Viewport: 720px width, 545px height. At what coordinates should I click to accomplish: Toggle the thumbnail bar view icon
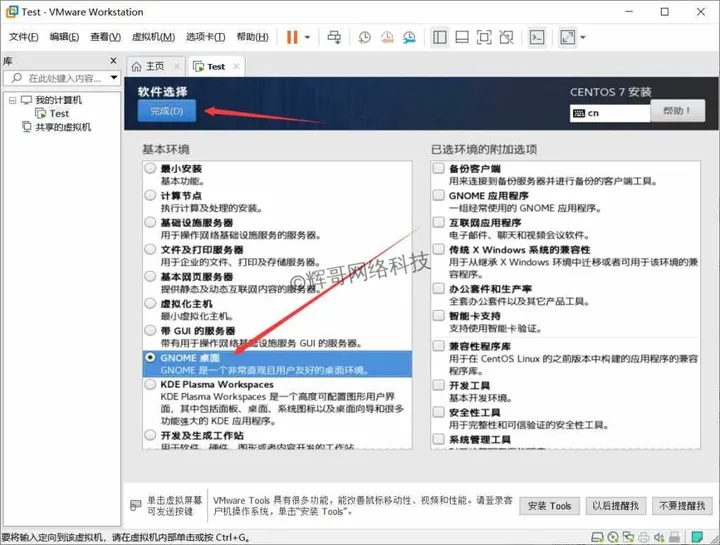[x=462, y=37]
